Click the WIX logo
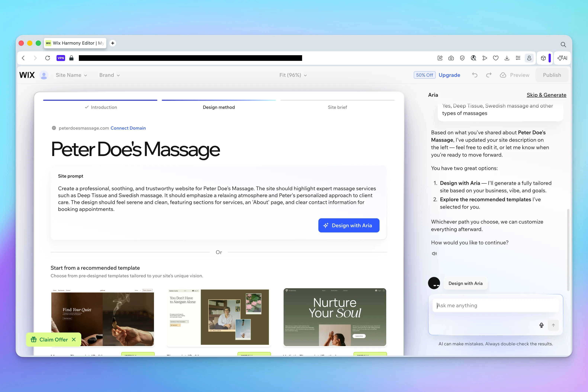This screenshot has height=392, width=588. pyautogui.click(x=27, y=75)
